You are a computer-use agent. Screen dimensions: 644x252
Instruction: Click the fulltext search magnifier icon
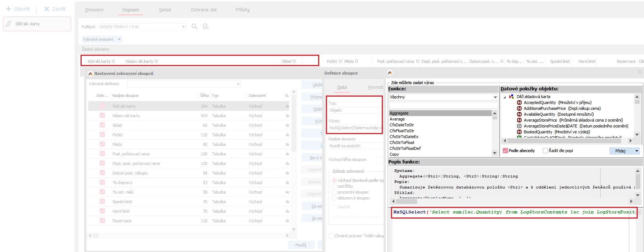pyautogui.click(x=195, y=26)
